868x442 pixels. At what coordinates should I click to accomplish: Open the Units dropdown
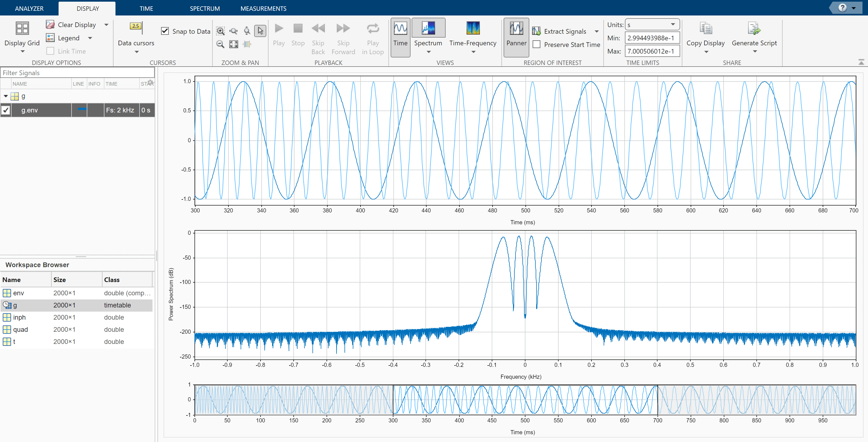point(652,25)
